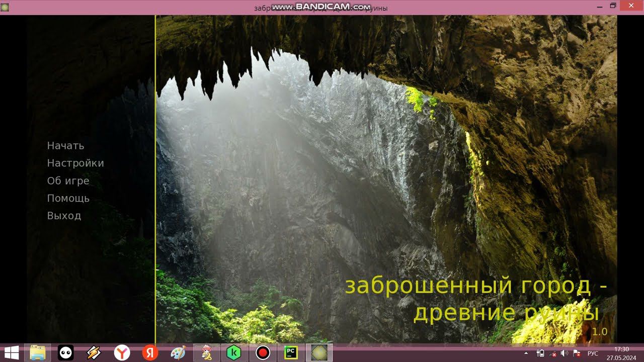Minimize the game window
Screen dimensions: 644x362
(x=600, y=6)
